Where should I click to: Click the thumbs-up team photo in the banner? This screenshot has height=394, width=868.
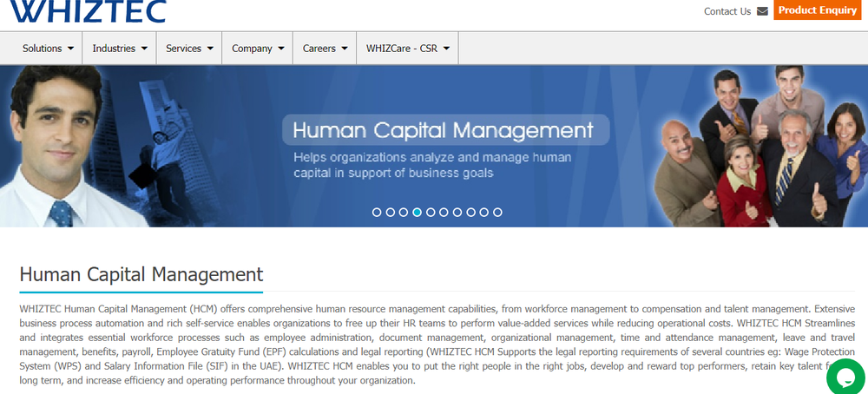tap(761, 147)
